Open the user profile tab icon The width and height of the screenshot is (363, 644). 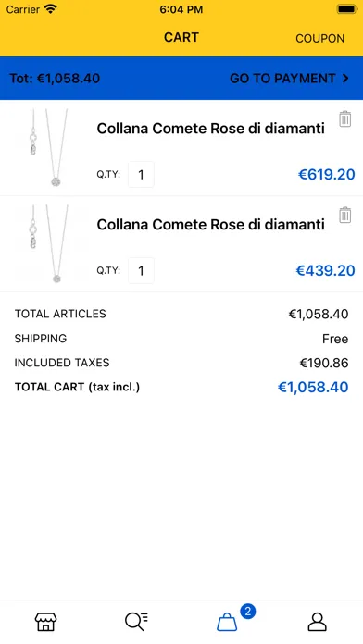click(x=317, y=622)
